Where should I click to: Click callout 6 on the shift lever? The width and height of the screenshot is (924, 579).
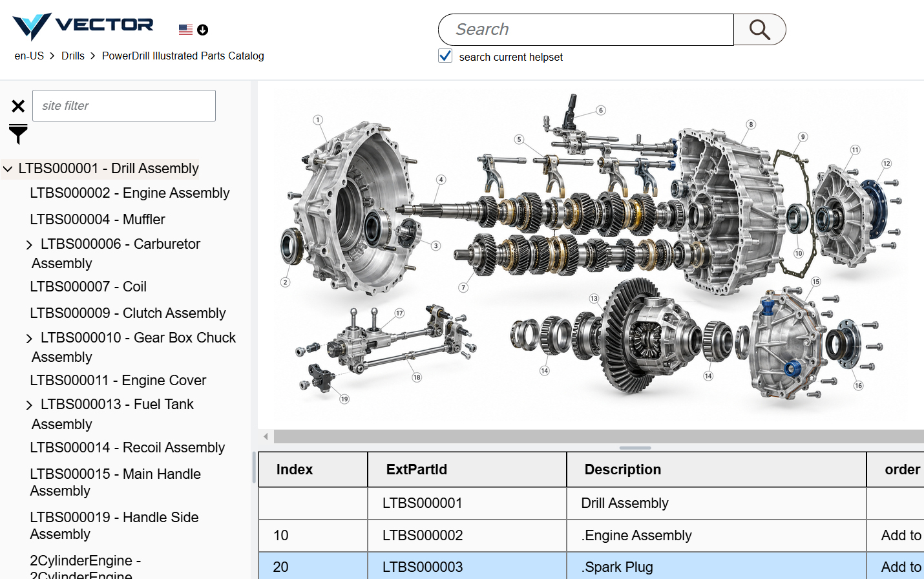[x=601, y=111]
